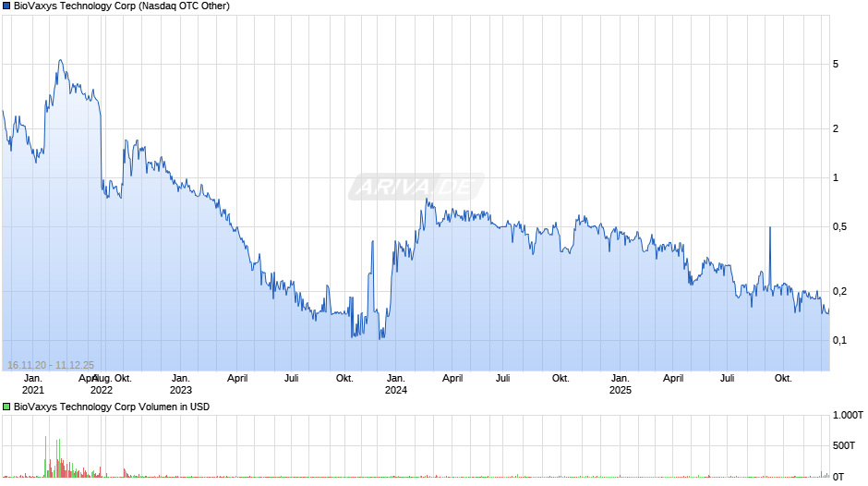Click the tallest green volume bar
Screen dimensions: 868x486
46,456
